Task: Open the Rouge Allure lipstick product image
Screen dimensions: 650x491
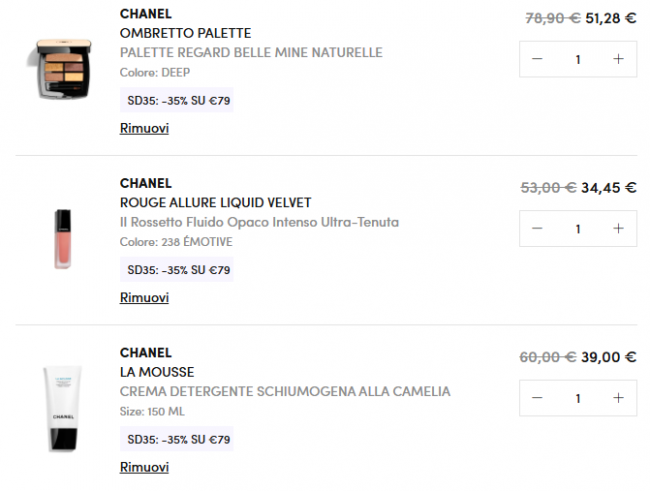Action: point(62,238)
